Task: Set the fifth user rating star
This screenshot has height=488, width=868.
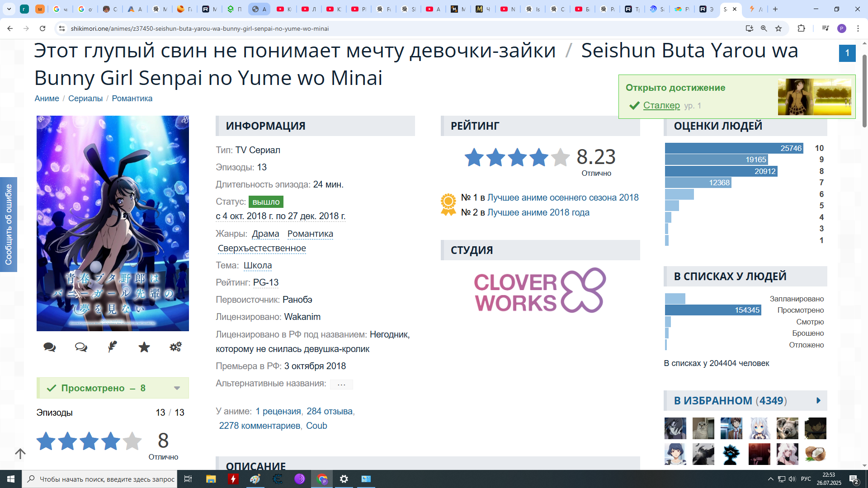Action: [x=132, y=441]
